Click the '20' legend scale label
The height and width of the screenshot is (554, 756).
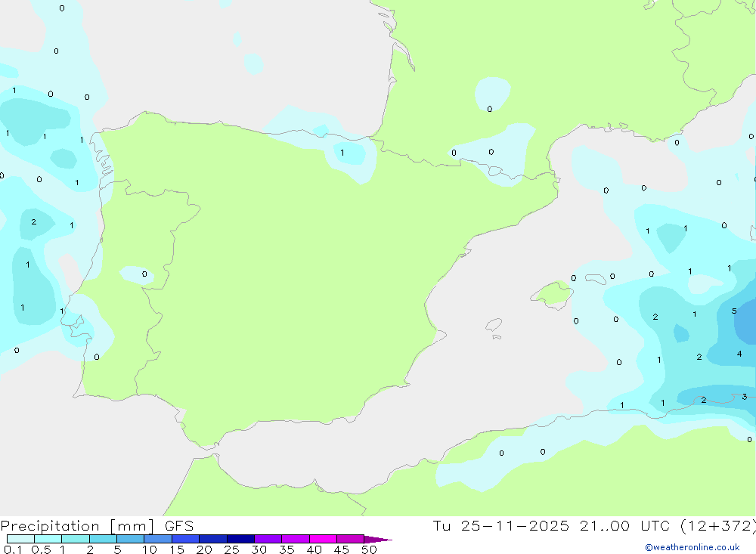[204, 549]
